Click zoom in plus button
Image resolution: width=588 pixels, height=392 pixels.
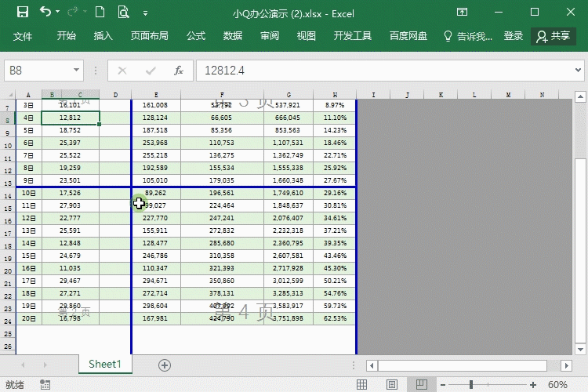(533, 384)
